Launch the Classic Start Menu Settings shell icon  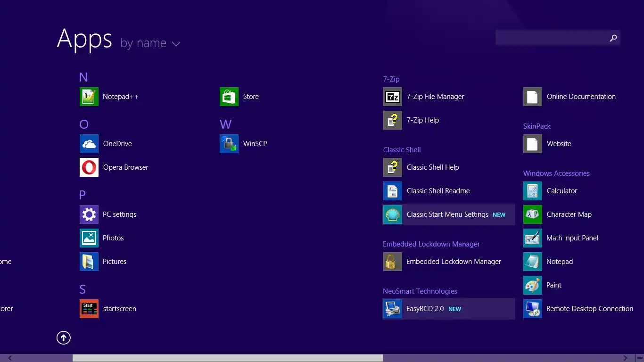[393, 214]
